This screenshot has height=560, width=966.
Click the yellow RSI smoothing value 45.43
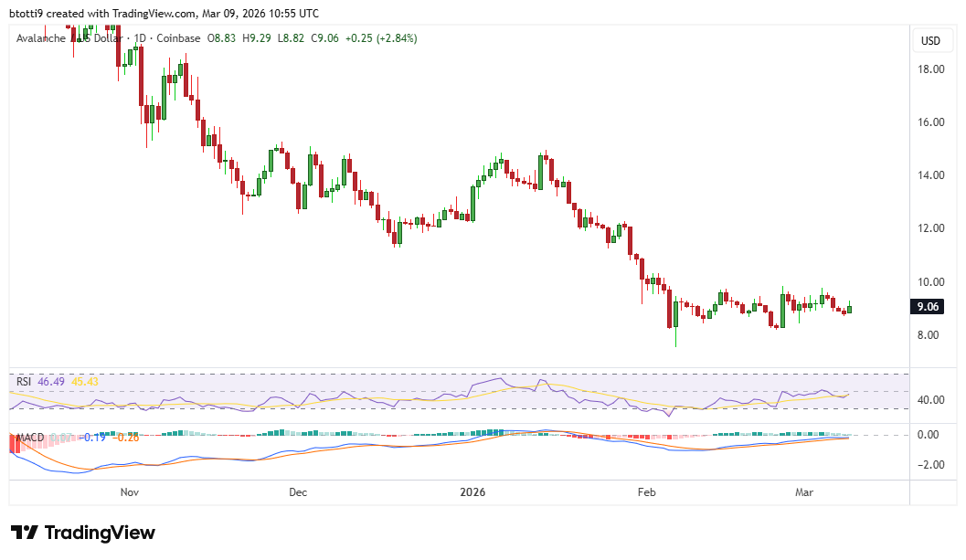tap(84, 382)
